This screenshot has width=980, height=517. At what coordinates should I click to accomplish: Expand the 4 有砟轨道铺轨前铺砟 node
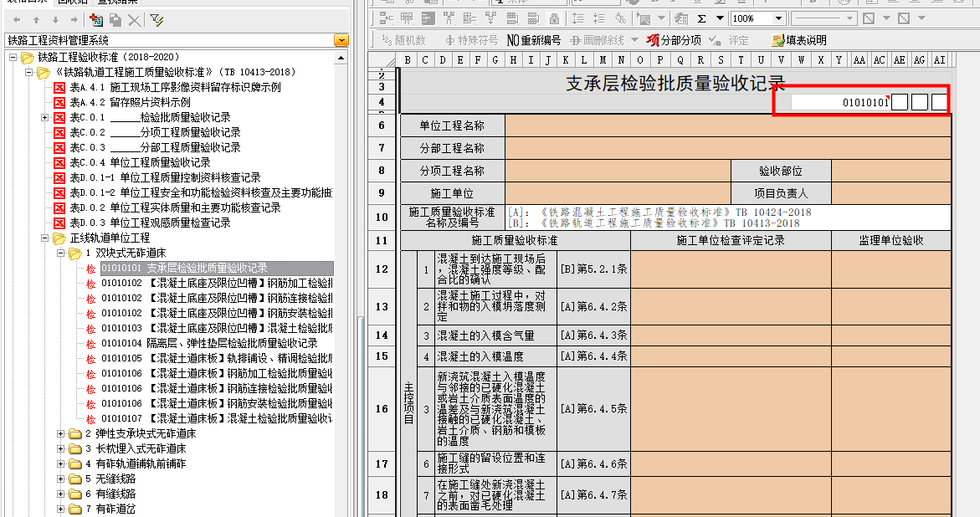tap(60, 463)
